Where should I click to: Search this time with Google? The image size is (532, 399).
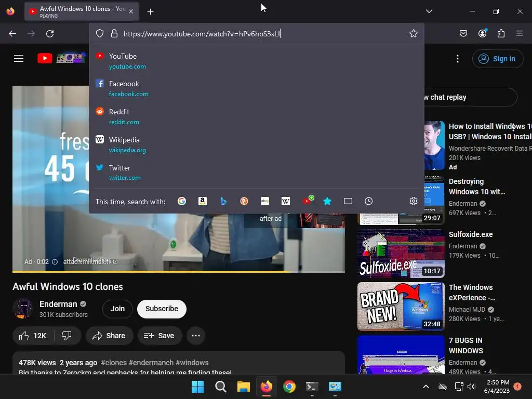[x=182, y=201]
